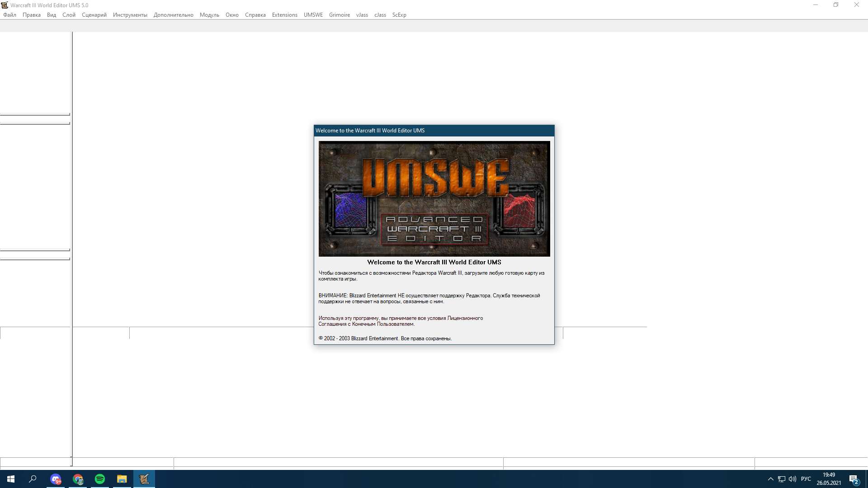Click the UMSWE splash banner image
Screen dimensions: 868x488
pyautogui.click(x=434, y=199)
